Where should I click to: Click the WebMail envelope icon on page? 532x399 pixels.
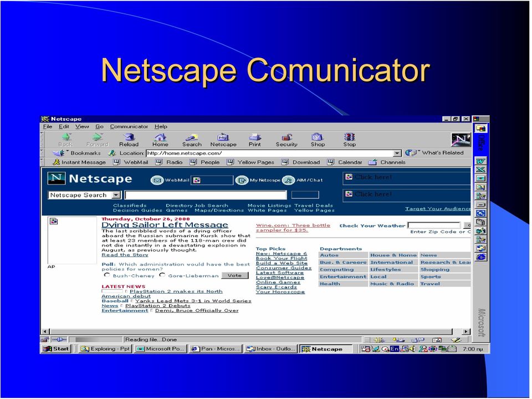157,180
